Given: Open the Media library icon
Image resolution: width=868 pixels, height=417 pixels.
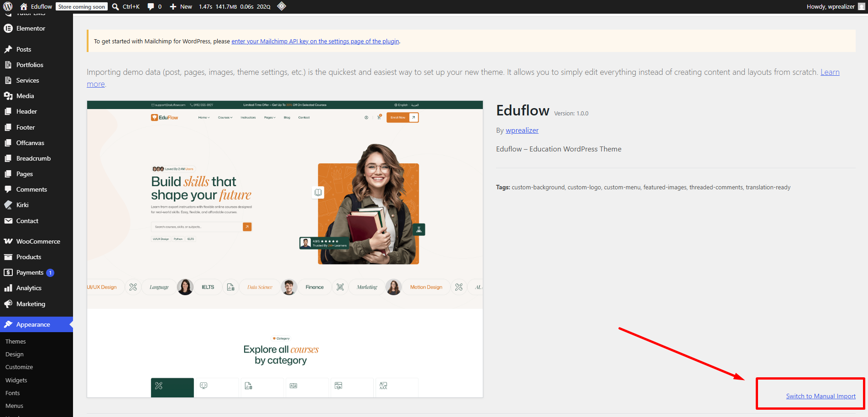Looking at the screenshot, I should click(8, 96).
